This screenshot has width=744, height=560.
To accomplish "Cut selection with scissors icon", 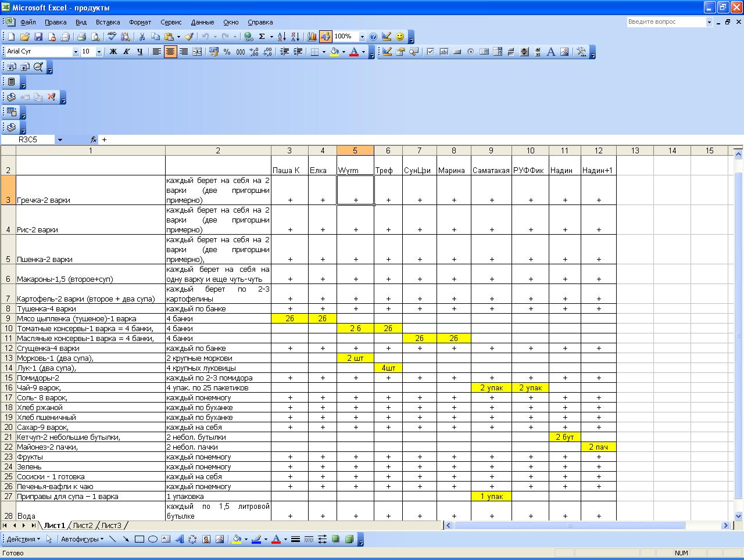I will click(x=142, y=37).
